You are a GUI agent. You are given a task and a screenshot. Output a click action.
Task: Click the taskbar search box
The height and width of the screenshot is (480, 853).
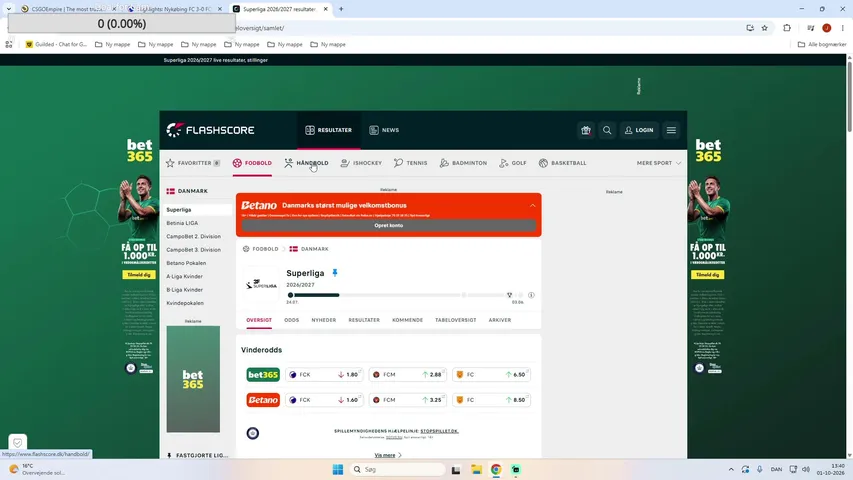click(x=398, y=470)
